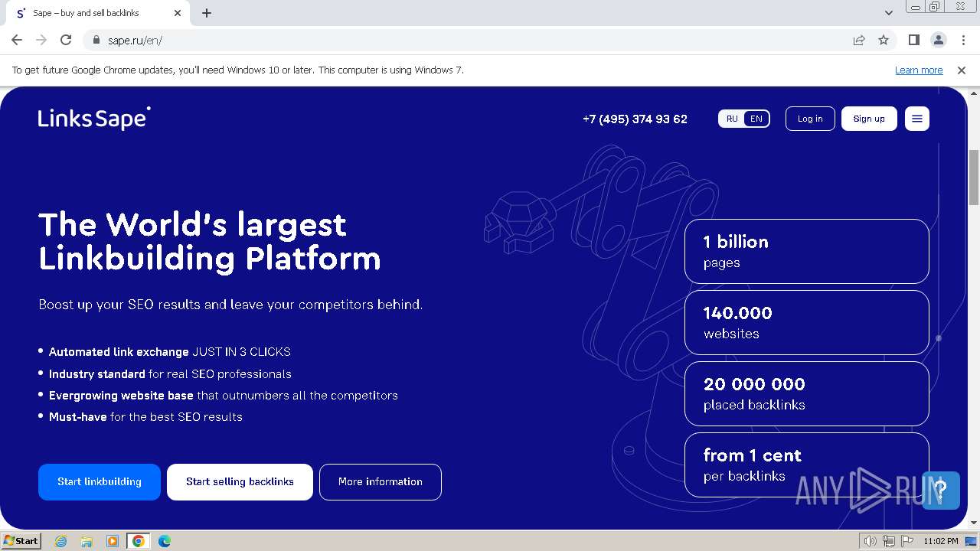Open the tab search chevron

[x=889, y=13]
